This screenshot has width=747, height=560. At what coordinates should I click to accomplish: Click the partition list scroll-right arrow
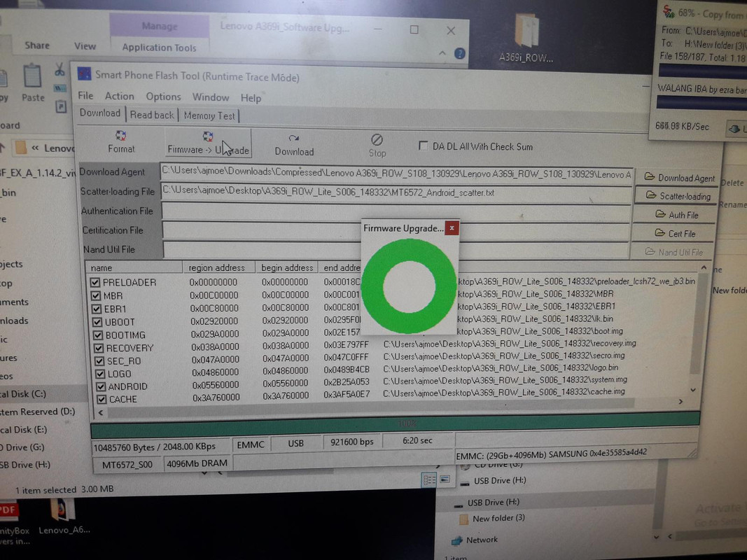tap(680, 402)
